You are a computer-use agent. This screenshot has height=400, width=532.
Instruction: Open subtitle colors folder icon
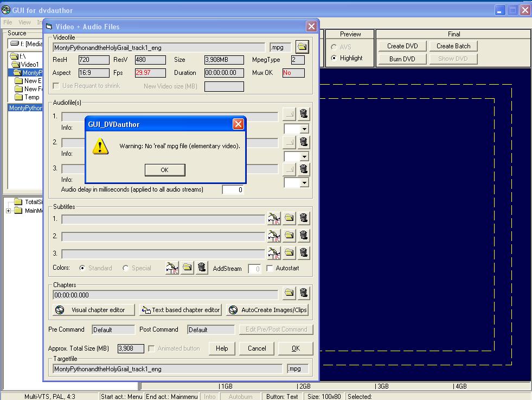187,268
